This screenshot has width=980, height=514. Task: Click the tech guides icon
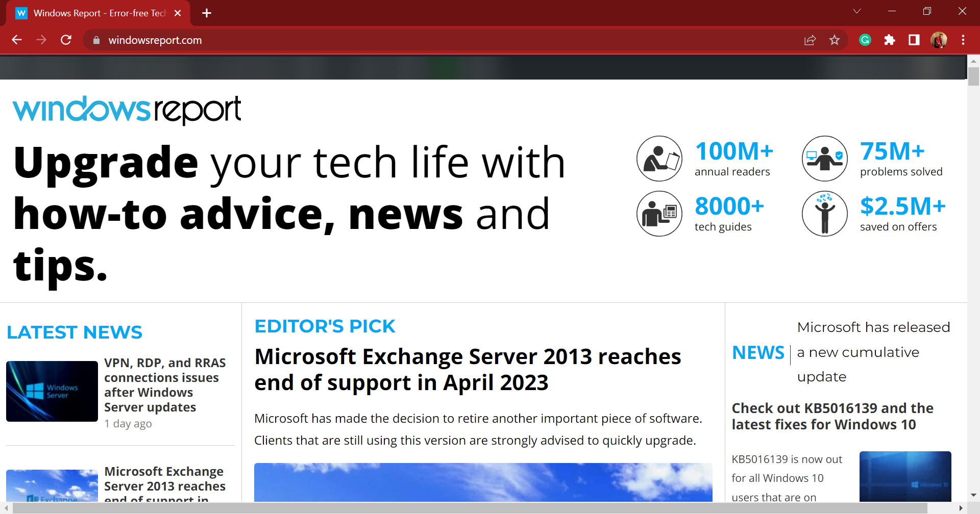659,214
